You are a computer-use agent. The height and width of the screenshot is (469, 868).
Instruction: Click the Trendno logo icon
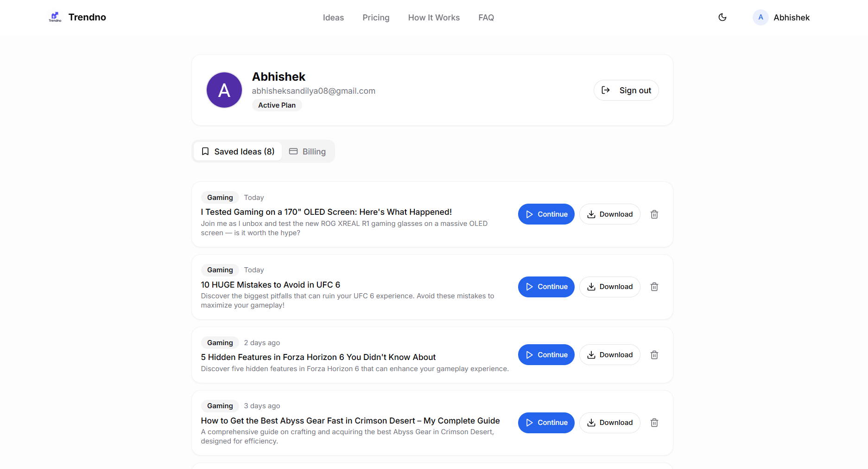tap(55, 17)
